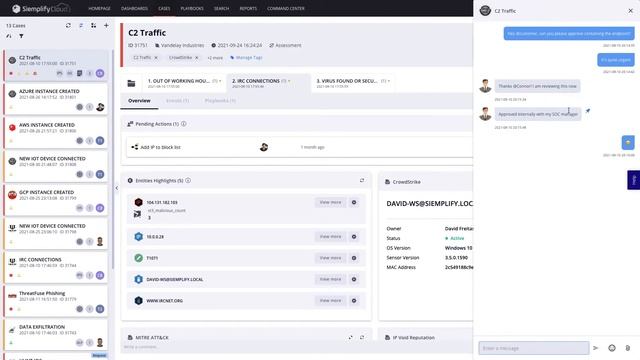
Task: Click View more for WWW.IRCNET.ORG
Action: coord(330,300)
